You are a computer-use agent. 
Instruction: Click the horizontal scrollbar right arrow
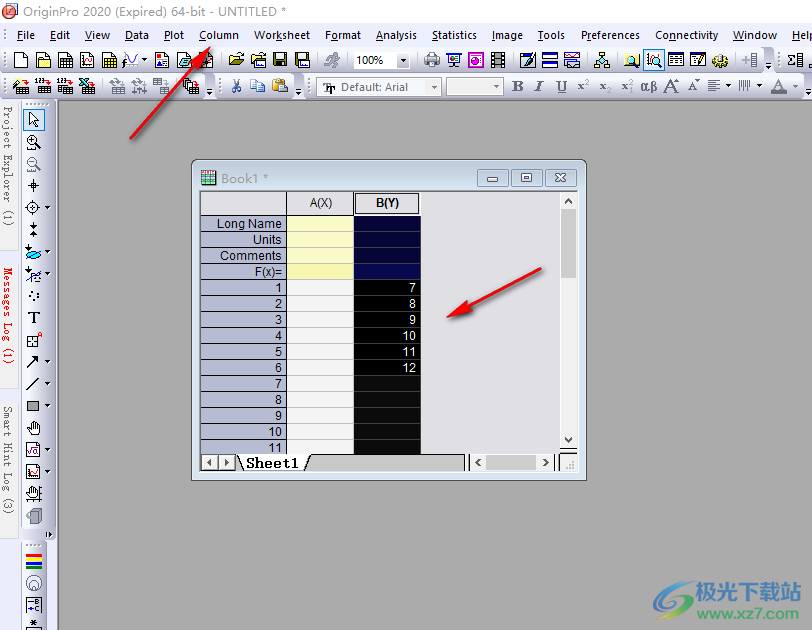point(545,462)
